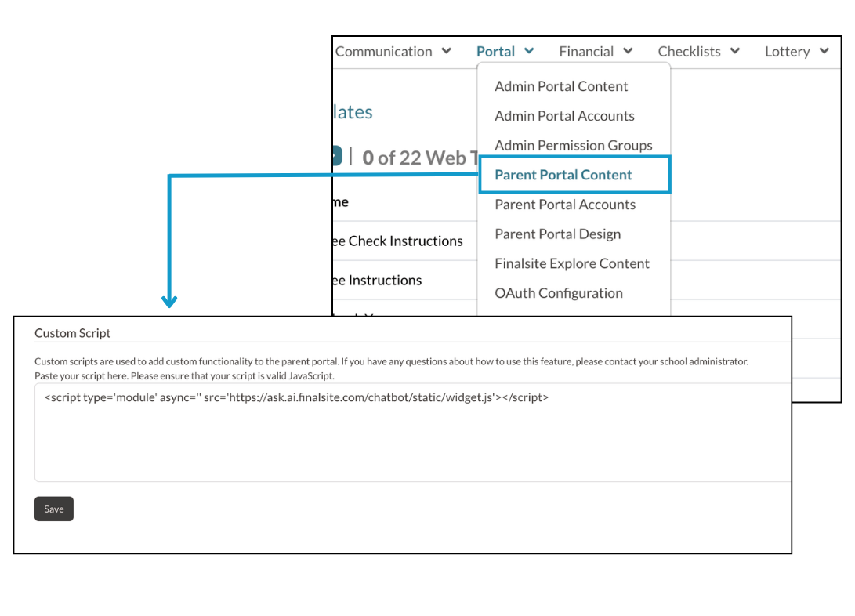
Task: Expand the chevron next to Lottery
Action: [824, 51]
